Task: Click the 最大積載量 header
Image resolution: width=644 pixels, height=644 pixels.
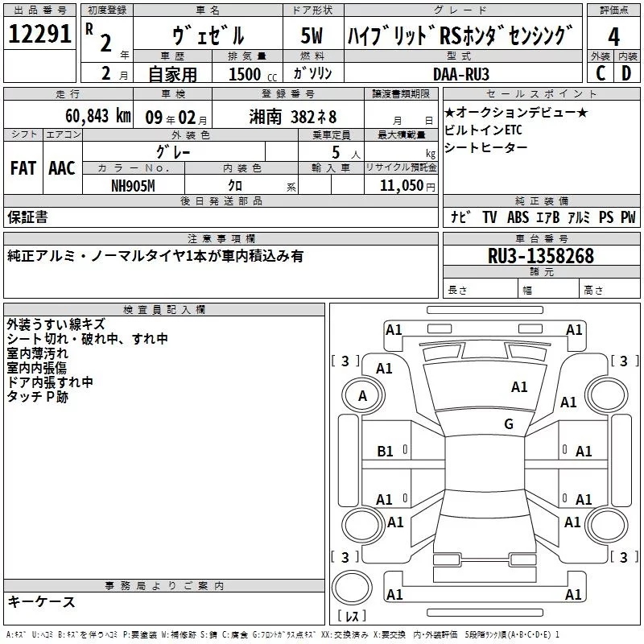Action: click(401, 134)
